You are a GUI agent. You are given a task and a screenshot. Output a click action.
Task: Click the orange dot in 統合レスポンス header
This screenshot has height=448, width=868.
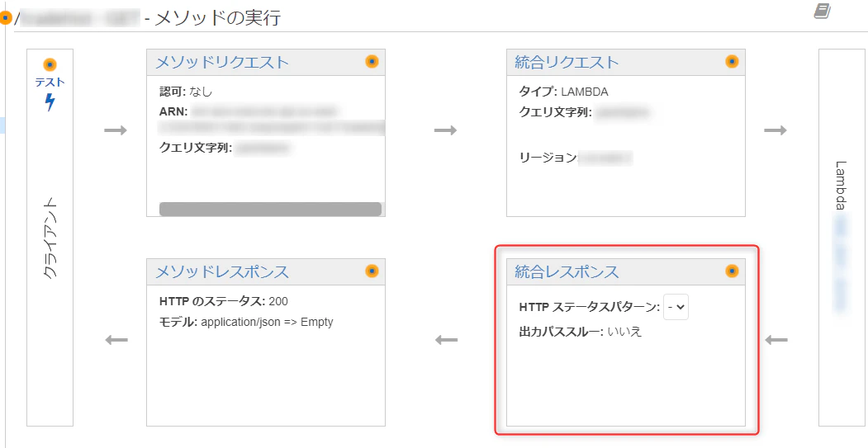click(732, 271)
